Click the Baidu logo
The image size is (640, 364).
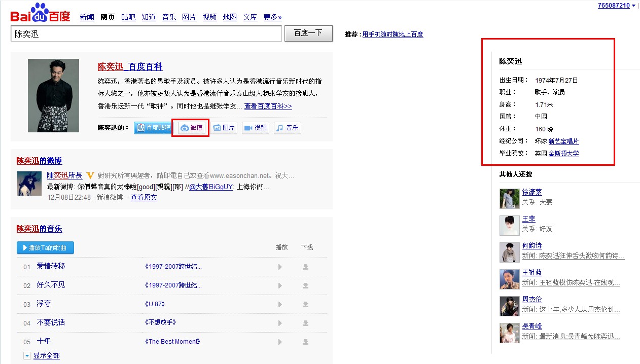point(40,14)
